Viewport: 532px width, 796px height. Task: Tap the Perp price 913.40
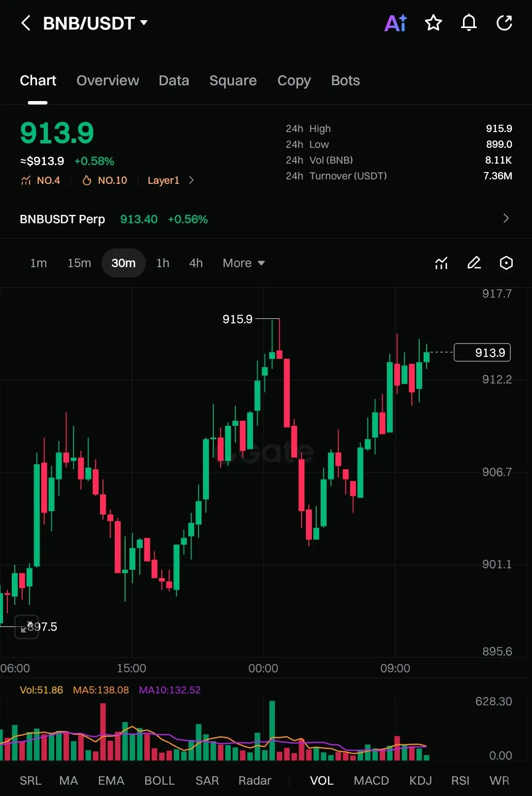[139, 219]
